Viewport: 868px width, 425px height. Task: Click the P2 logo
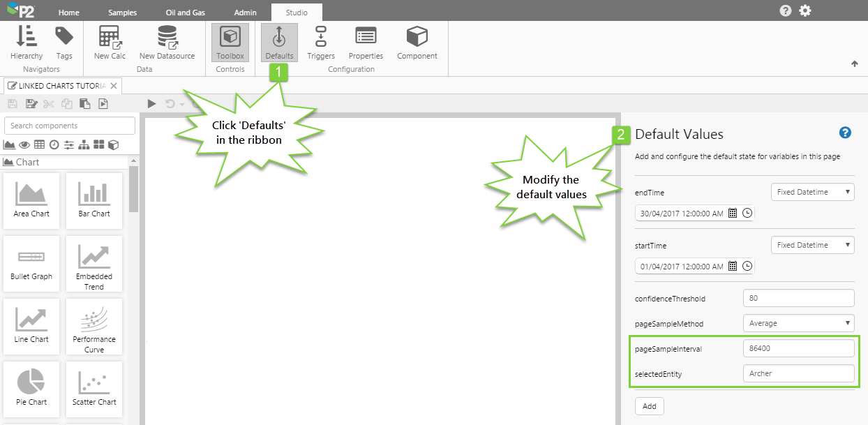pos(22,11)
